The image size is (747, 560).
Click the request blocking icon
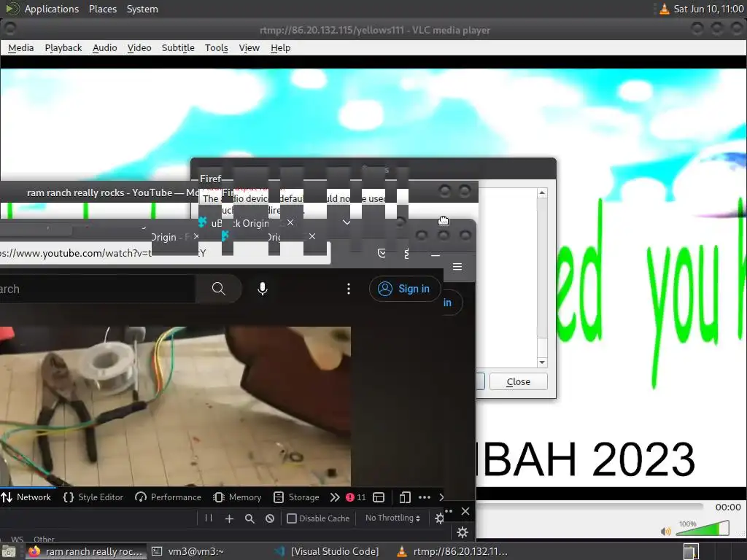pyautogui.click(x=270, y=518)
